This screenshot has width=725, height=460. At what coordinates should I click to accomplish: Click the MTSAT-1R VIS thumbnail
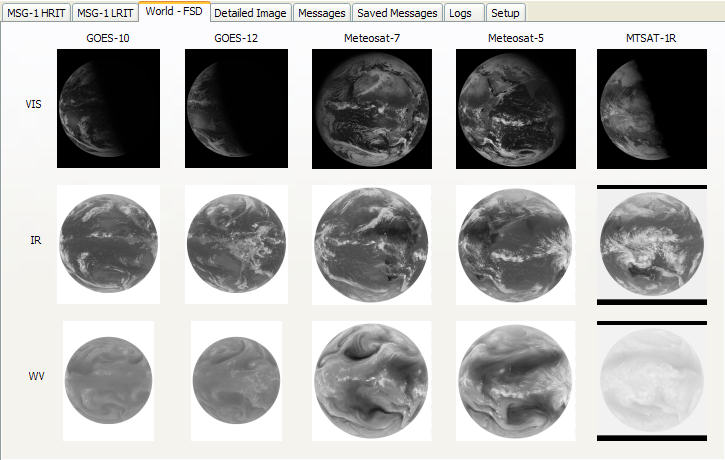[651, 109]
